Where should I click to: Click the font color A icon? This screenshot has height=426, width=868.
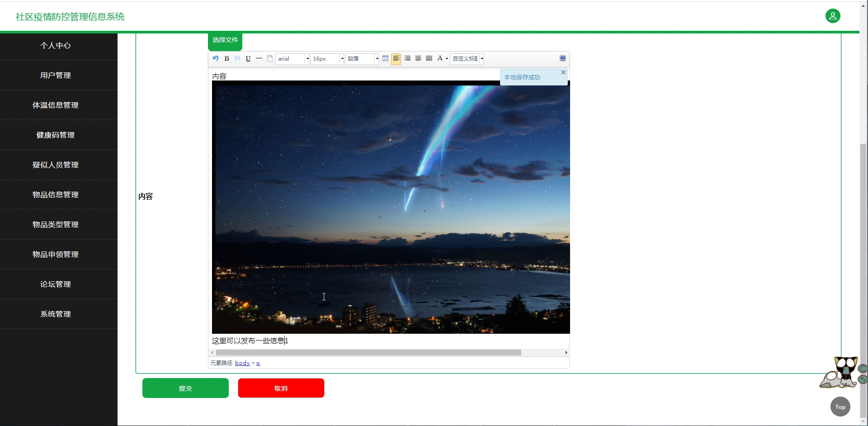439,58
